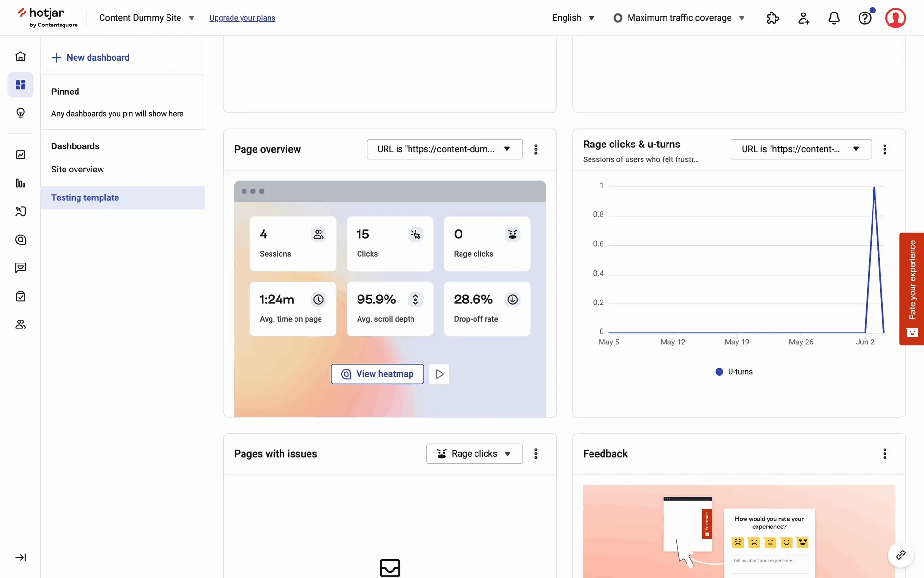Expand Rage clicks dropdown in Pages with issues
The height and width of the screenshot is (578, 924).
pyautogui.click(x=474, y=454)
